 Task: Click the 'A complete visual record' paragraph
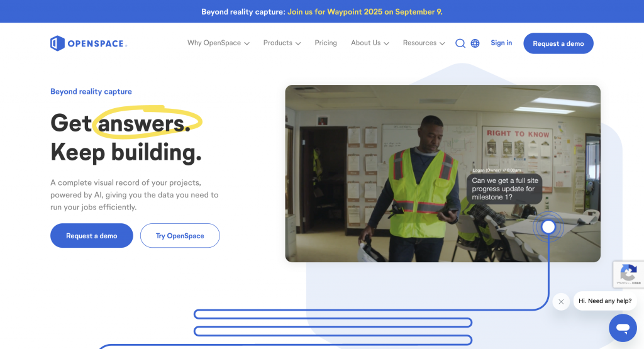click(135, 194)
